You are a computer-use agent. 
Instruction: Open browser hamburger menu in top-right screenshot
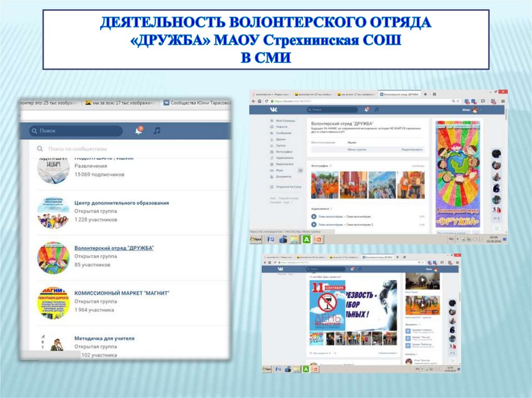pos(502,101)
